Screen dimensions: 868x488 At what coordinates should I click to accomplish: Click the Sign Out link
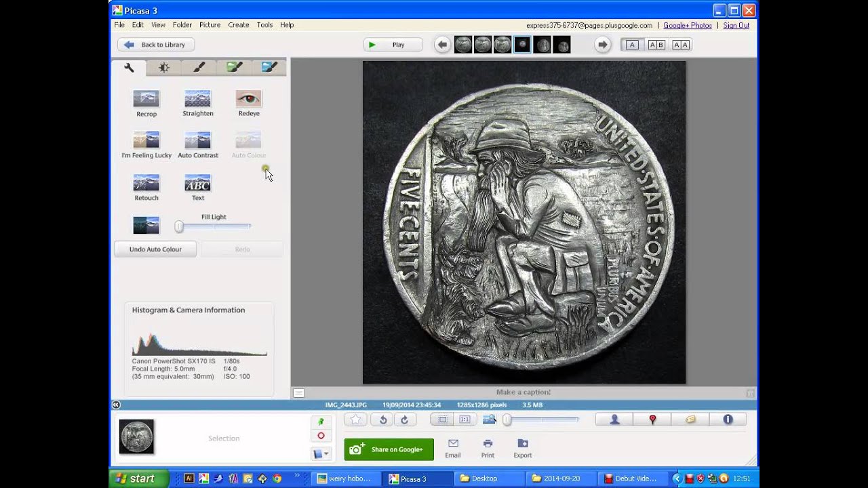736,26
